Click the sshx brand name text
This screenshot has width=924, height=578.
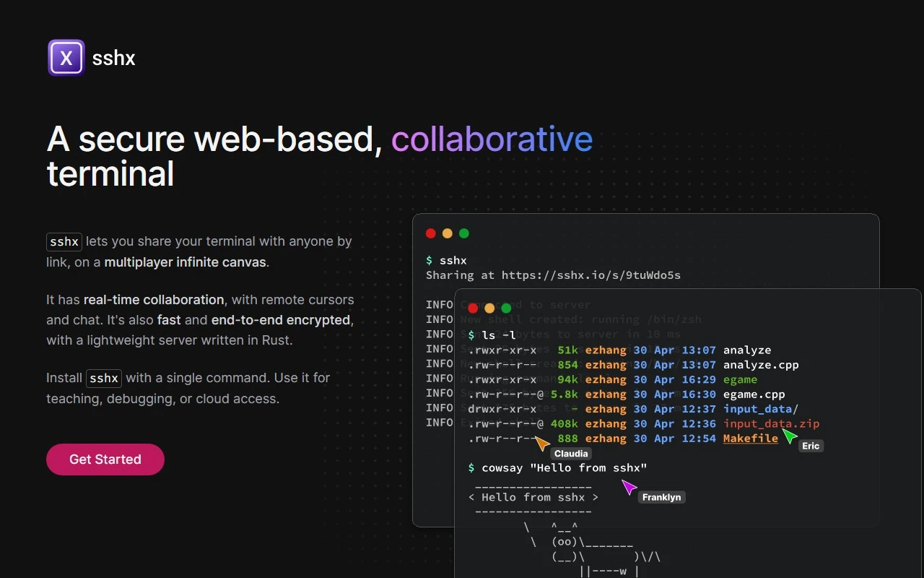pos(113,58)
